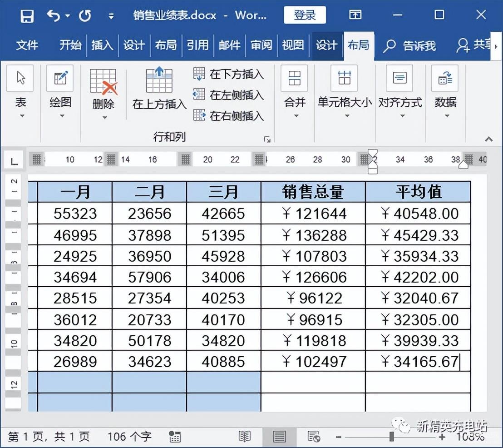
Task: Save the document with the floppy icon
Action: pyautogui.click(x=27, y=15)
